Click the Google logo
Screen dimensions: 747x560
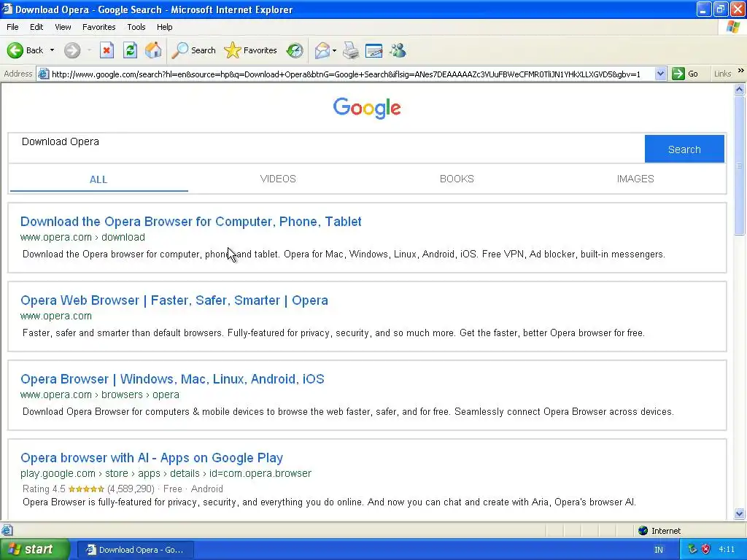click(367, 108)
